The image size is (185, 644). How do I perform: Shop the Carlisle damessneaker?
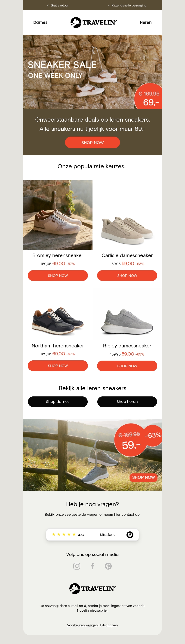(127, 276)
